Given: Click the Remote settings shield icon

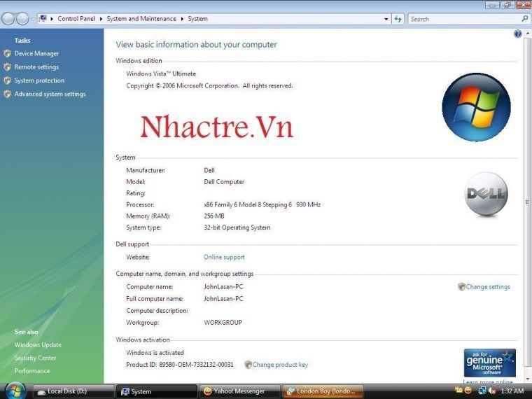Looking at the screenshot, I should click(7, 67).
